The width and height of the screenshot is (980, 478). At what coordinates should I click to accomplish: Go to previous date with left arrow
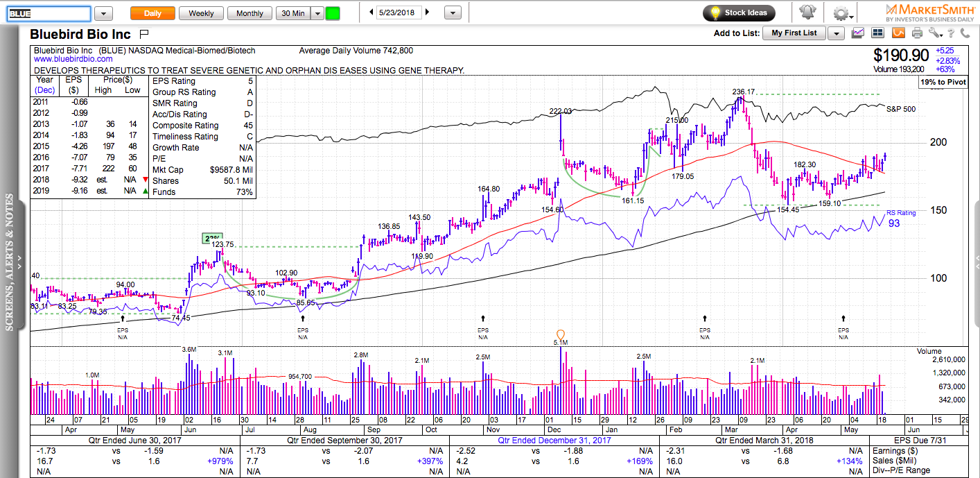pyautogui.click(x=371, y=12)
